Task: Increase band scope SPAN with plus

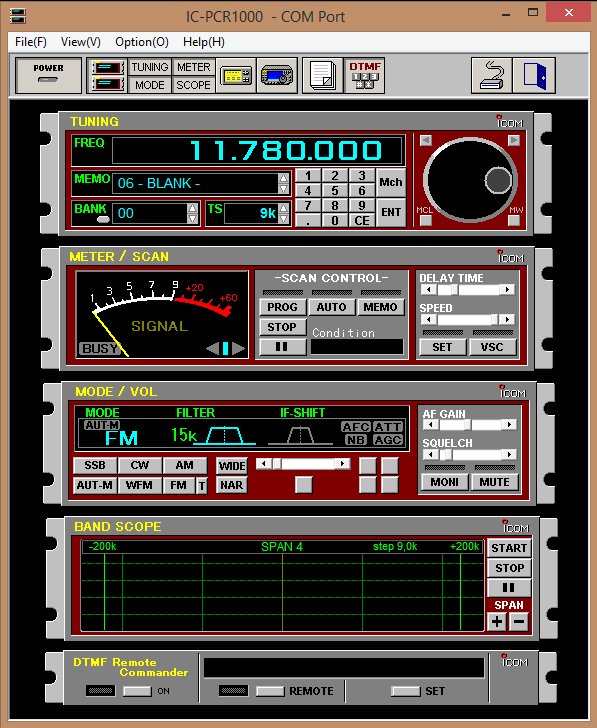Action: 497,622
